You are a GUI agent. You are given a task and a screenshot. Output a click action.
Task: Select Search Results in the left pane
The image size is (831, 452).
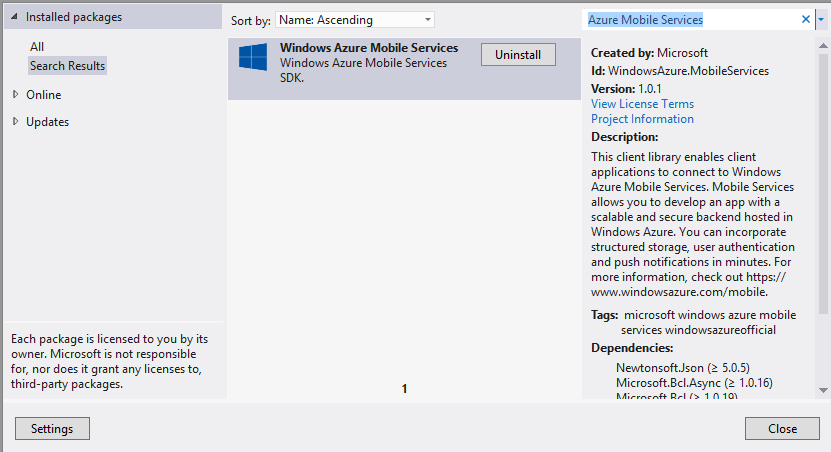click(x=67, y=66)
